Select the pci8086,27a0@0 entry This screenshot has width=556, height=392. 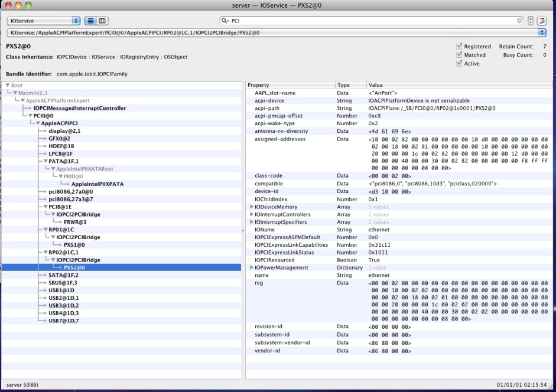click(70, 192)
